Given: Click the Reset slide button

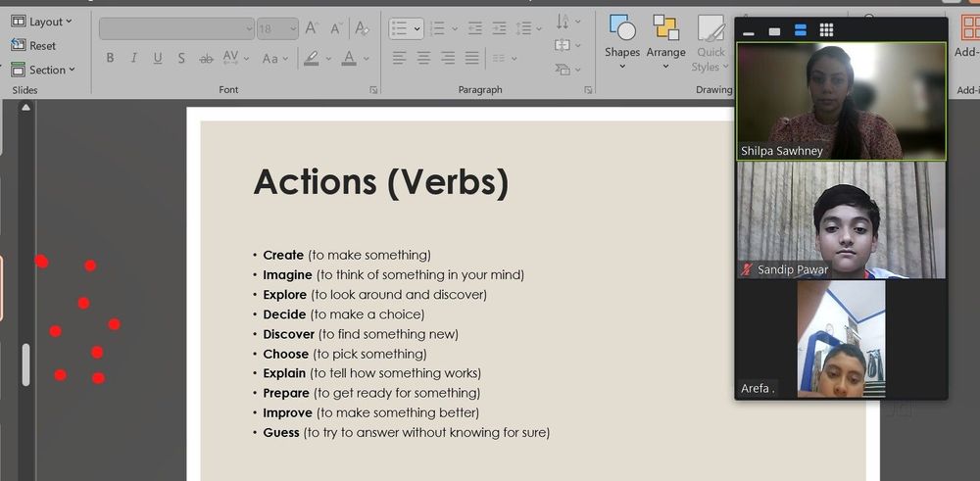Looking at the screenshot, I should tap(33, 46).
